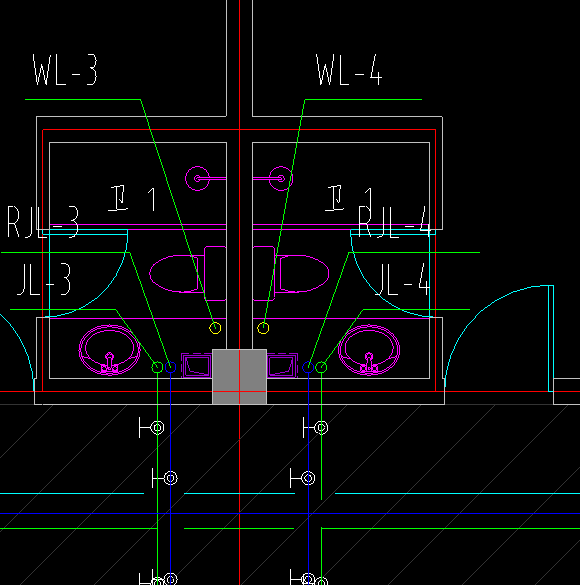Pick the yellow WL-3 drain riser circle
Viewport: 580px width, 585px height.
tap(215, 328)
